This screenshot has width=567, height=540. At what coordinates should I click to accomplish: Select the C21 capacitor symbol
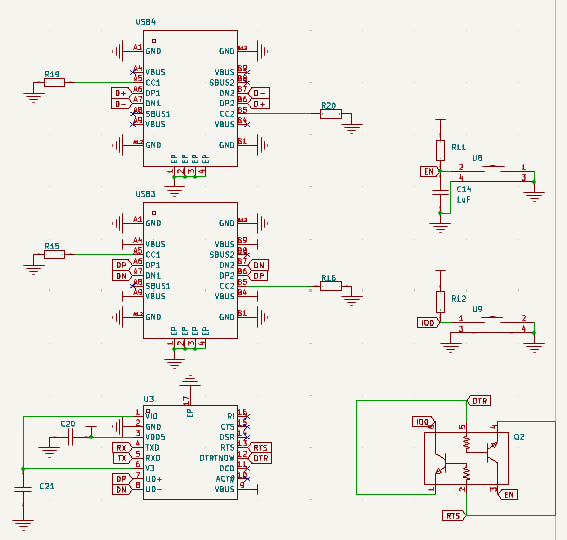[x=23, y=489]
